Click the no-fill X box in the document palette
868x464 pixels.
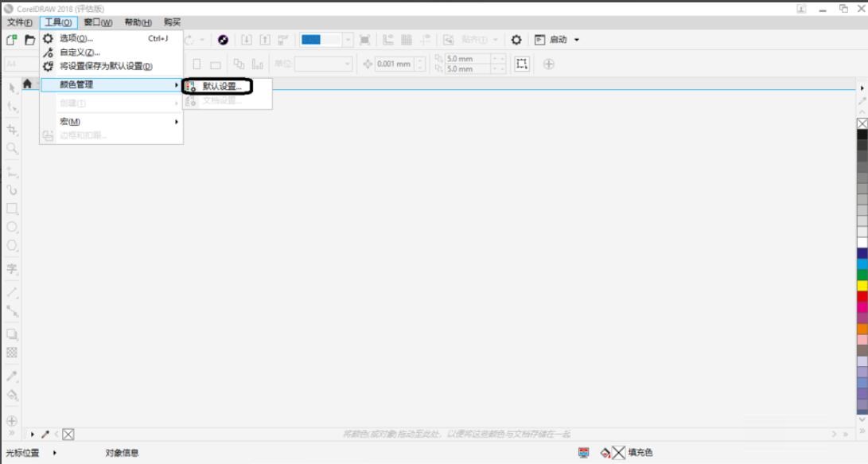click(68, 435)
